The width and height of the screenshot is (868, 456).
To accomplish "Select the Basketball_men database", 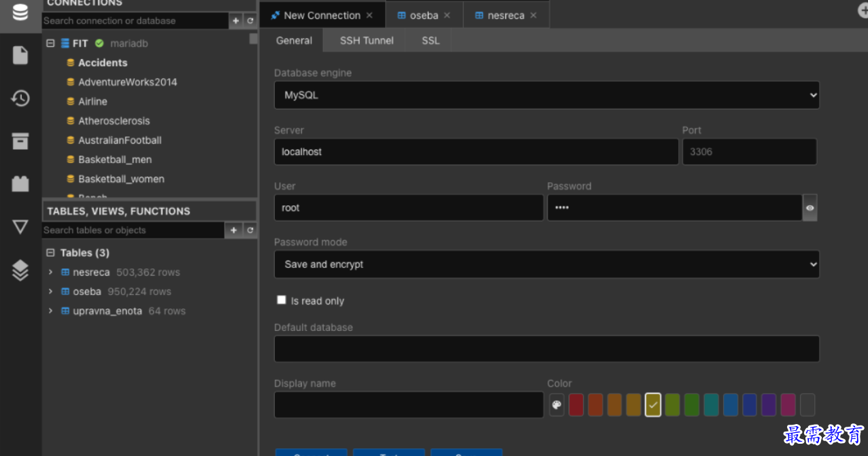I will [115, 160].
